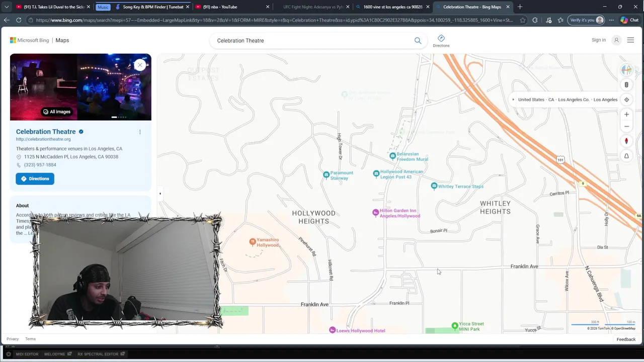
Task: Switch to the UFC Fight Night tab
Action: (313, 7)
